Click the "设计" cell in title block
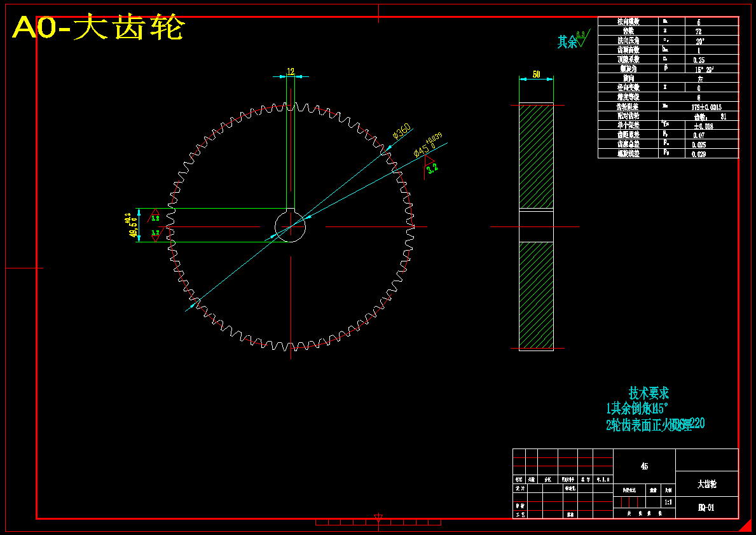 (519, 488)
